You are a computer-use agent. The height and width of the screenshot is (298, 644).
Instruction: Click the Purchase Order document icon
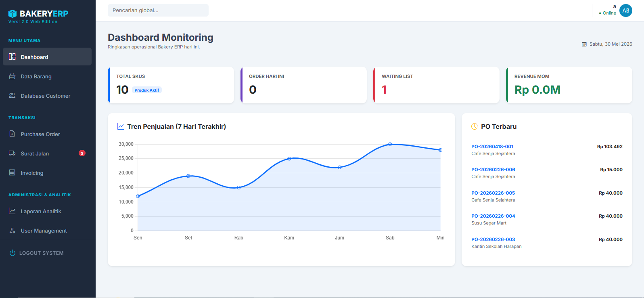(12, 134)
